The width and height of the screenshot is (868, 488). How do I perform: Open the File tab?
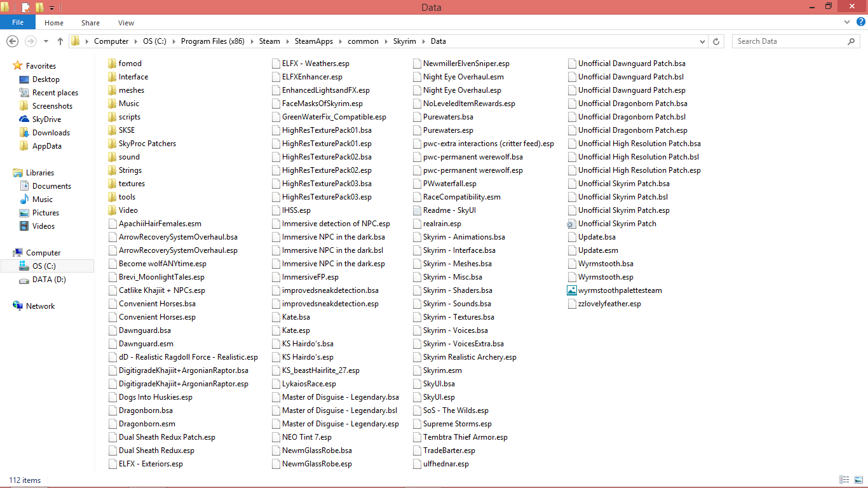18,22
